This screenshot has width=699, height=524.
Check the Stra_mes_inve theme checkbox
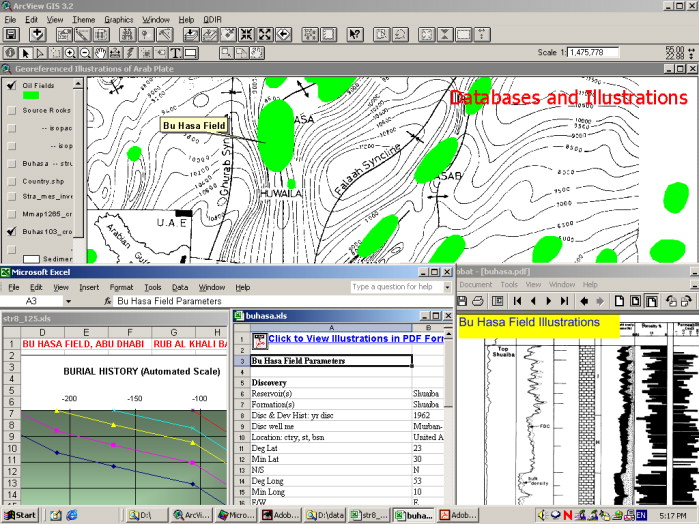tap(12, 197)
